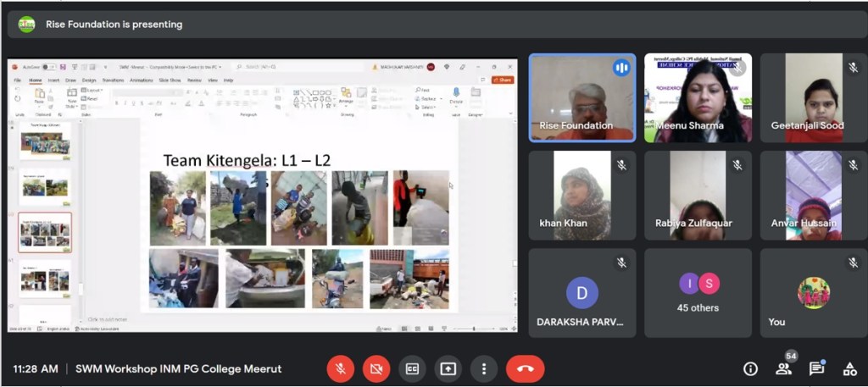Open the Select dropdown in Editing group
The image size is (868, 387).
426,107
